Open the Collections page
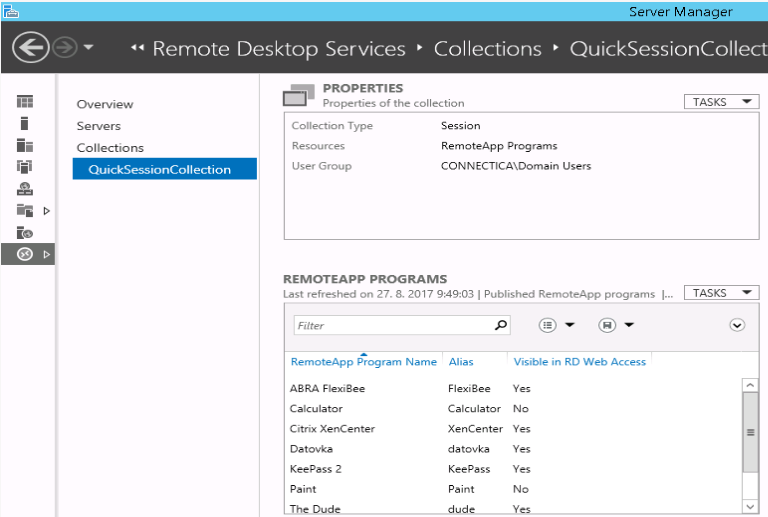Viewport: 768px width, 517px height. click(x=110, y=148)
